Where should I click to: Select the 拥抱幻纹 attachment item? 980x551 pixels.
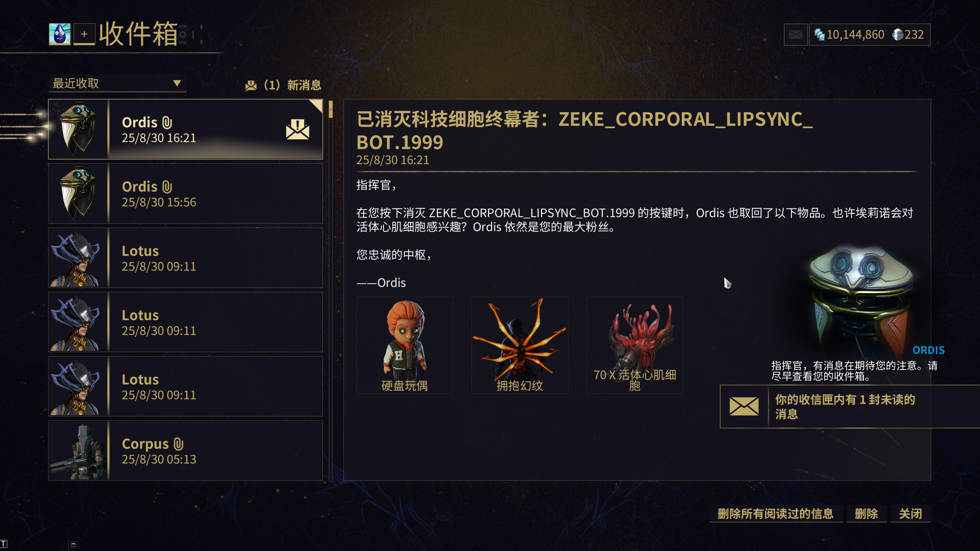coord(520,345)
